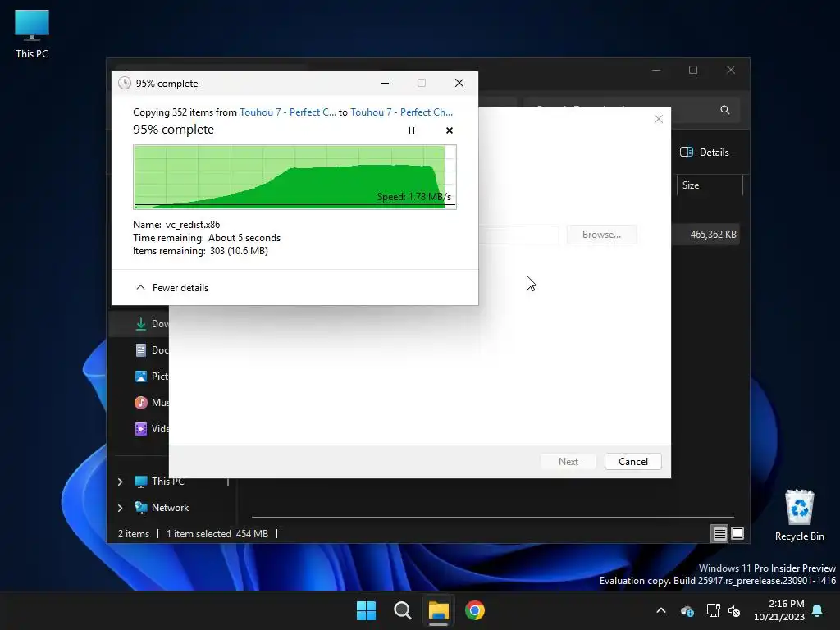Click the horizontal scrollbar in File Explorer

[x=493, y=518]
